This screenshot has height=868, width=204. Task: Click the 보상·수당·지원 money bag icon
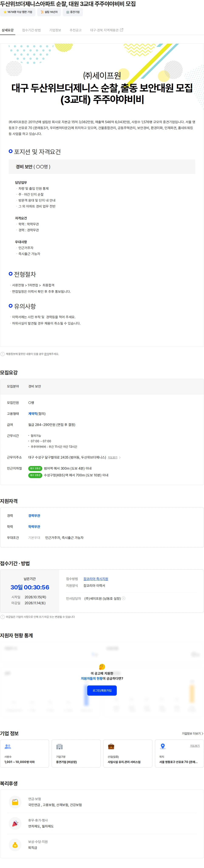(x=15, y=845)
